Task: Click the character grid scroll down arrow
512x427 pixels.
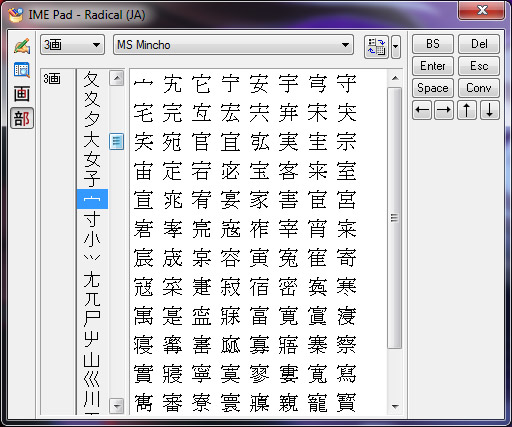Action: pos(395,406)
